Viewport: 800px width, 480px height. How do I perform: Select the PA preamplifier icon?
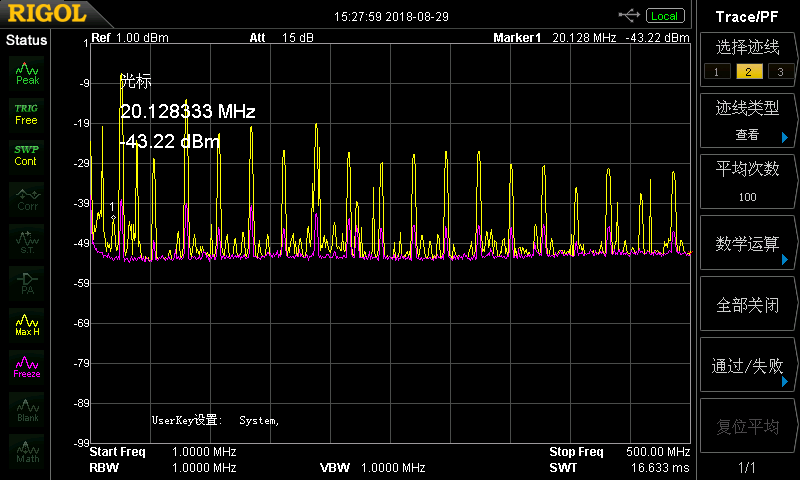pos(27,282)
